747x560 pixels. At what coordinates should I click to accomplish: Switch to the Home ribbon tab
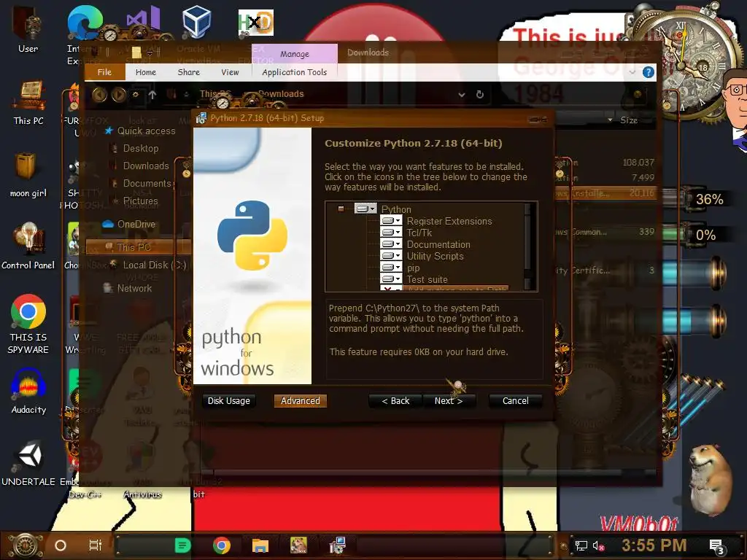tap(146, 72)
